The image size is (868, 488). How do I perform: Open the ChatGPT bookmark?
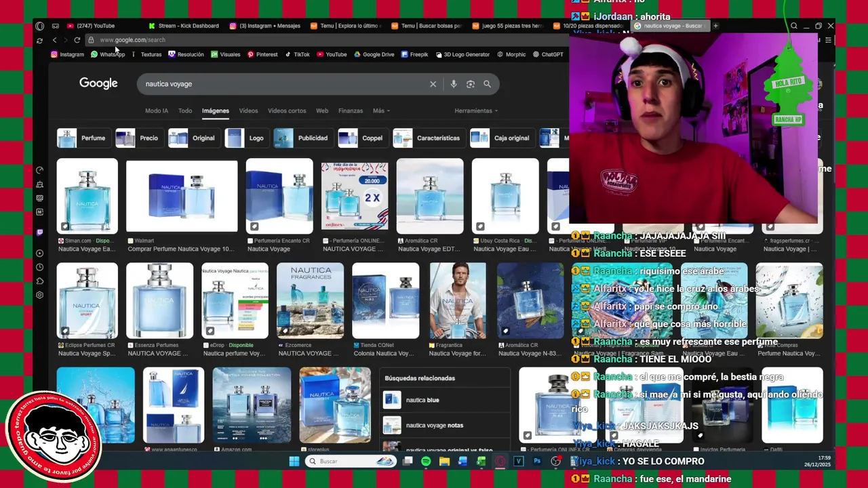click(x=548, y=54)
